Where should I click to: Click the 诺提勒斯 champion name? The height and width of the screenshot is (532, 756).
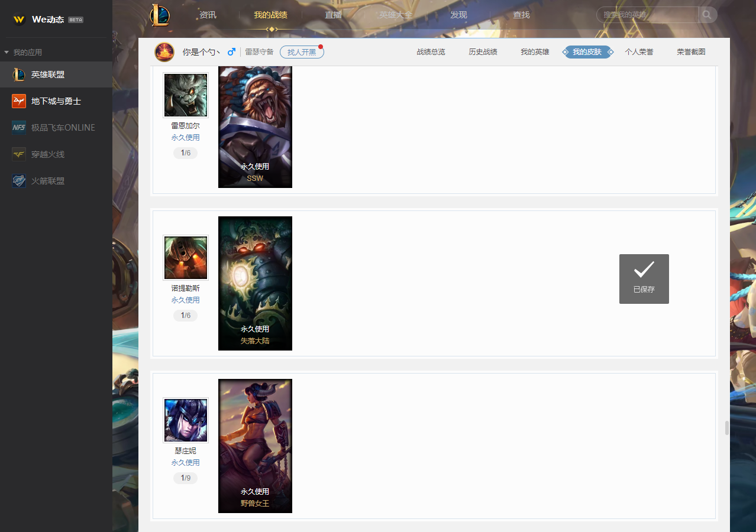tap(186, 288)
